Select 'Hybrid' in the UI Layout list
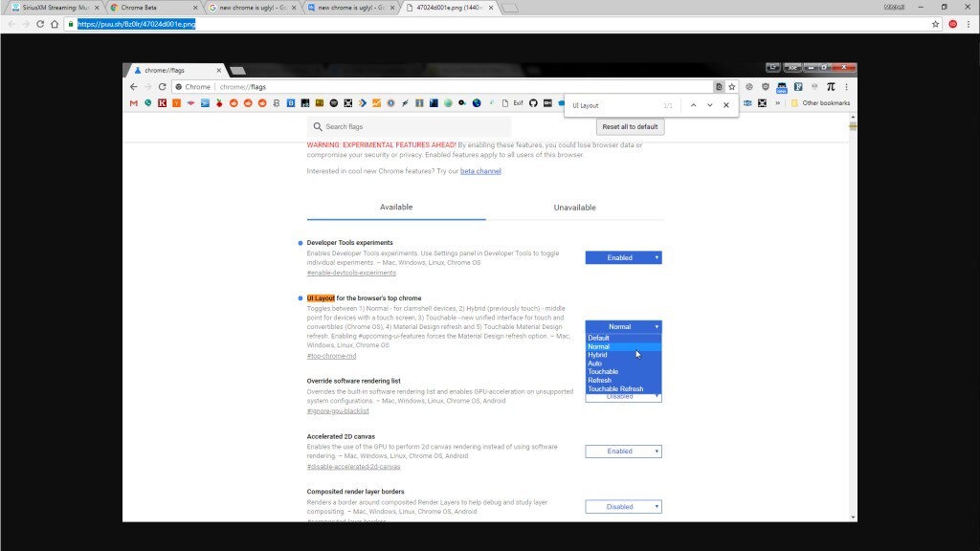The image size is (980, 551). 598,355
